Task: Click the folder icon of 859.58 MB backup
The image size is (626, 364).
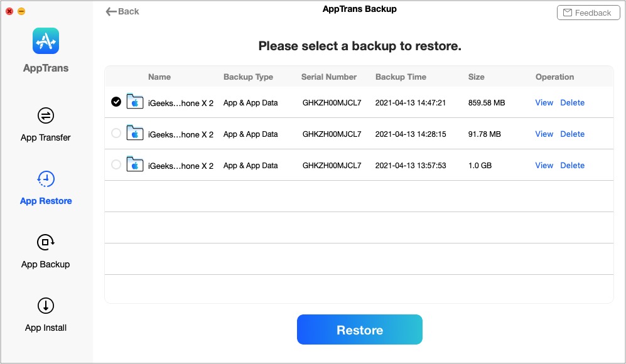Action: (x=135, y=102)
